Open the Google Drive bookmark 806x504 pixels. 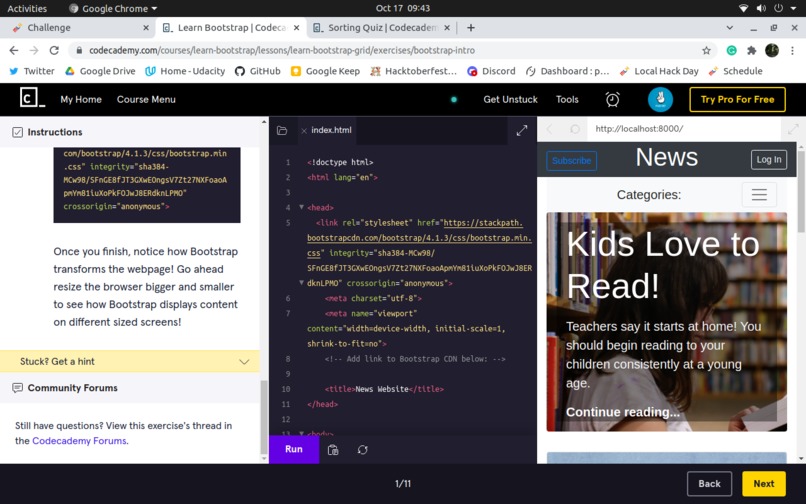point(100,71)
